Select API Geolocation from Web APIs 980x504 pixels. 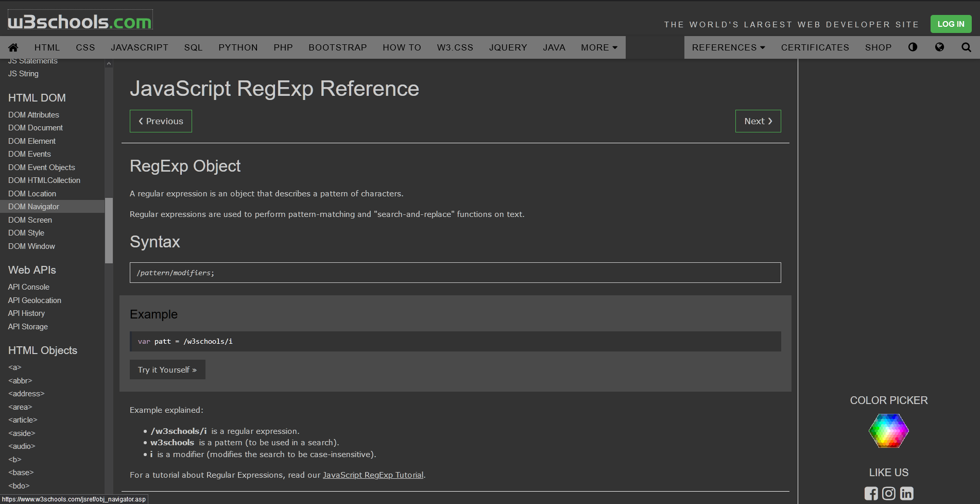coord(35,300)
